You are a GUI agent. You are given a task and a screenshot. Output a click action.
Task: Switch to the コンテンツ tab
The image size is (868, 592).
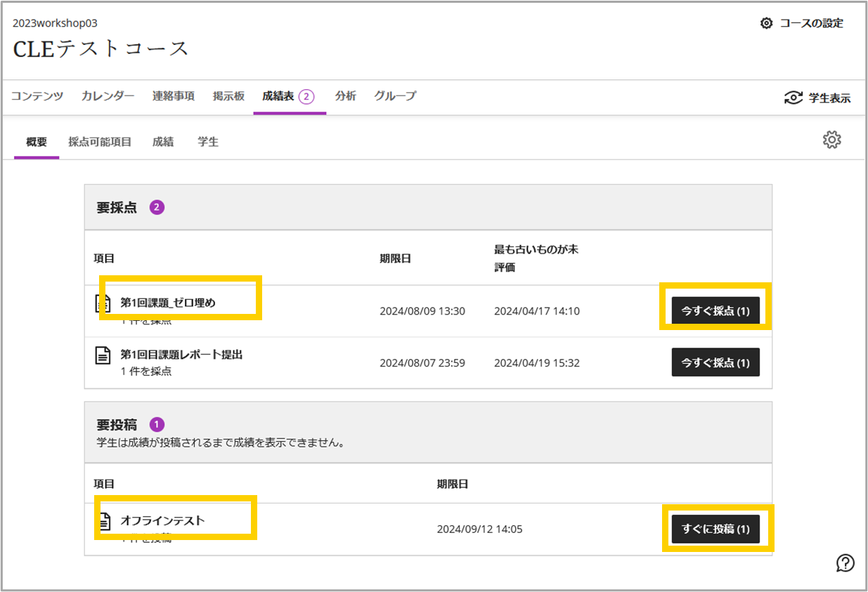[x=37, y=96]
